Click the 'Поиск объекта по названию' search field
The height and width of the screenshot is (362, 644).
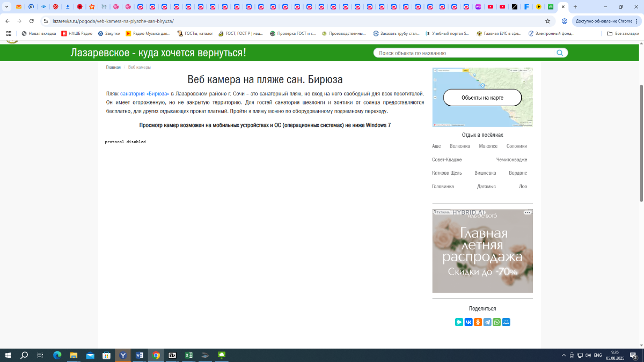tap(464, 53)
